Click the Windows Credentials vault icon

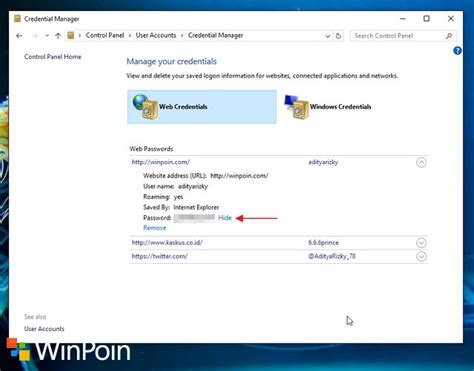(x=296, y=106)
